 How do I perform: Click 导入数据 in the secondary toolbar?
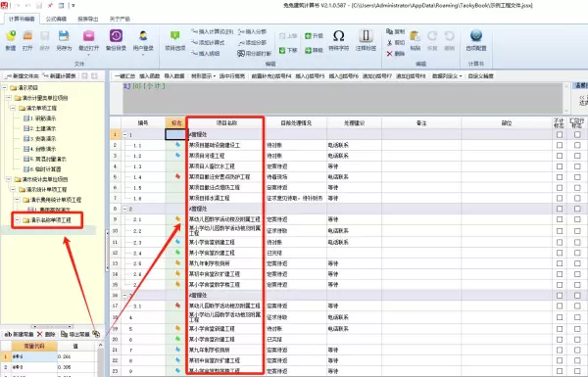tap(174, 76)
